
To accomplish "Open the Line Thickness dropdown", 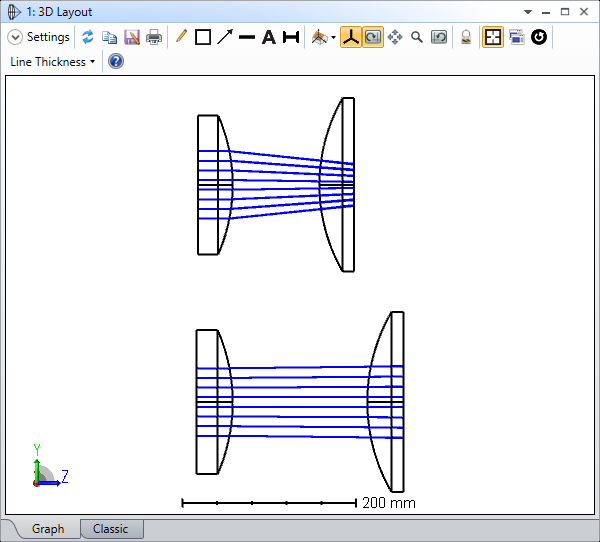I will tap(53, 62).
